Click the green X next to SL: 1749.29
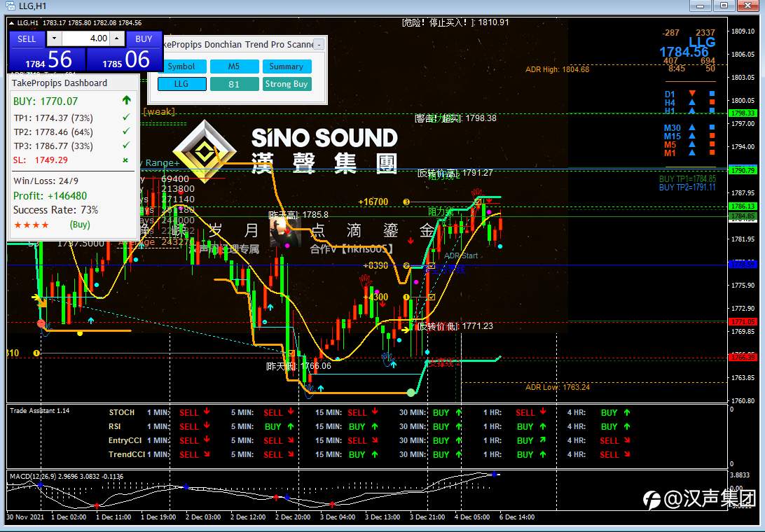The height and width of the screenshot is (532, 765). (125, 160)
